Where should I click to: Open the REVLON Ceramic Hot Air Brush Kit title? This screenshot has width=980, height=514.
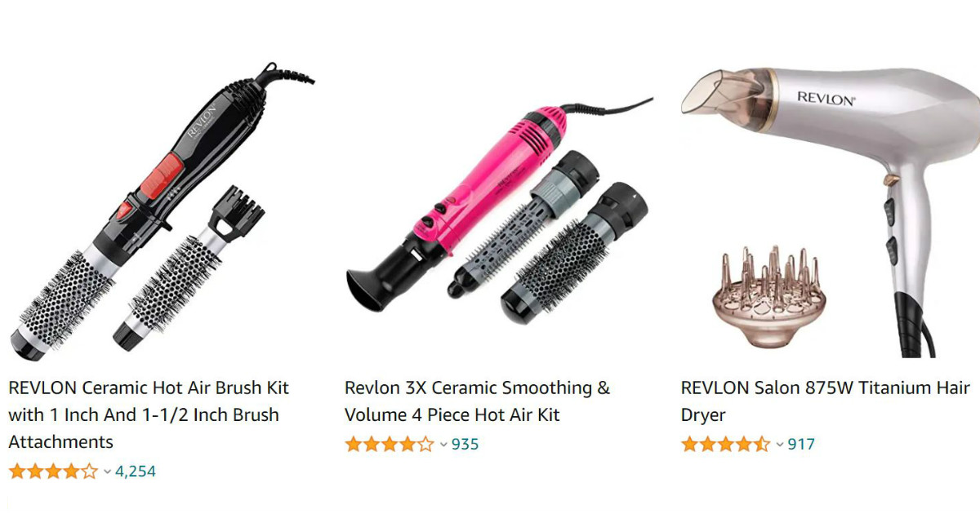click(149, 414)
